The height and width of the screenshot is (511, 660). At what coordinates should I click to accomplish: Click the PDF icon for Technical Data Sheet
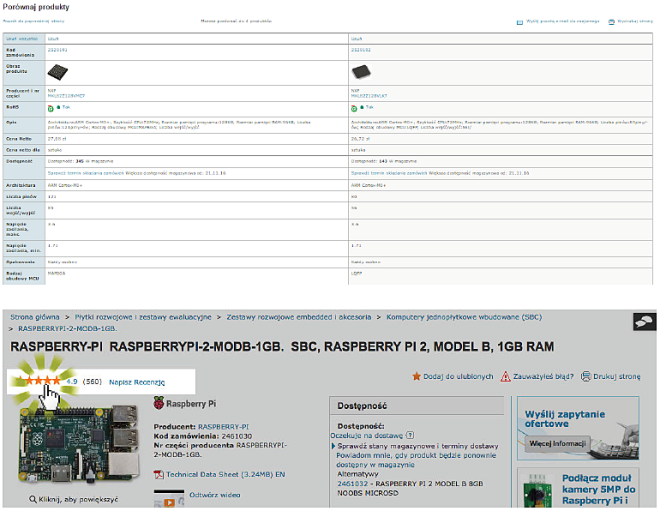(158, 473)
